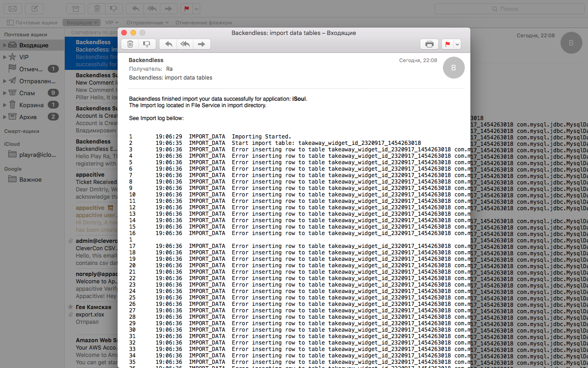The width and height of the screenshot is (588, 368).
Task: Open the Amazon Web Se... AWS account email
Action: point(91,351)
